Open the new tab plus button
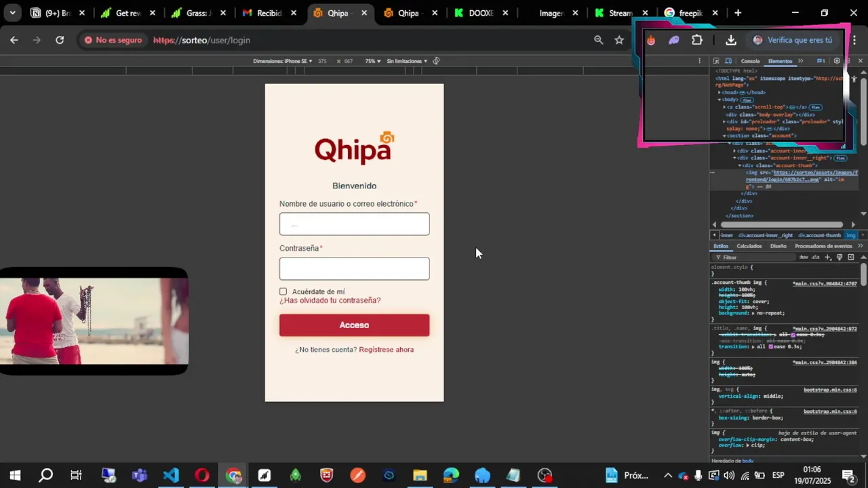Screen dimensions: 868x488 coord(738,13)
